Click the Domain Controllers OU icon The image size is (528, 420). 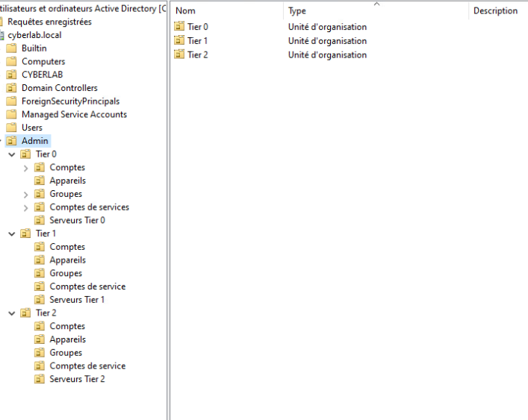pos(11,88)
